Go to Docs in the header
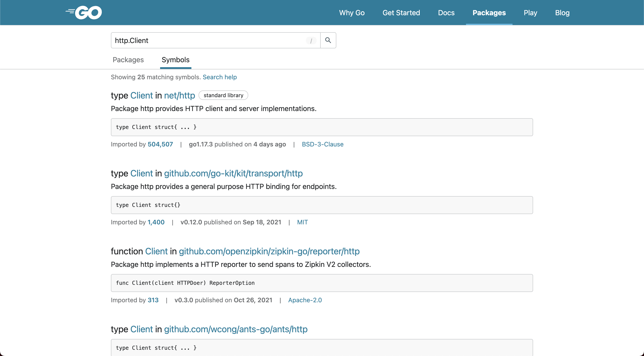Viewport: 644px width, 356px height. 446,13
